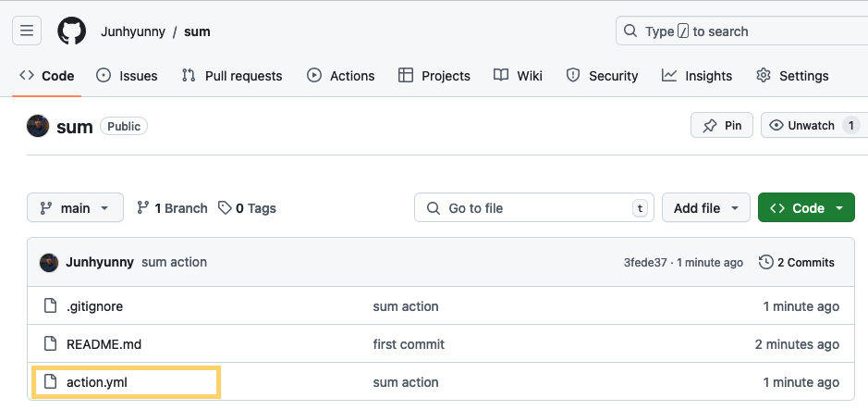Click the file icon next to .gitignore

pos(50,306)
